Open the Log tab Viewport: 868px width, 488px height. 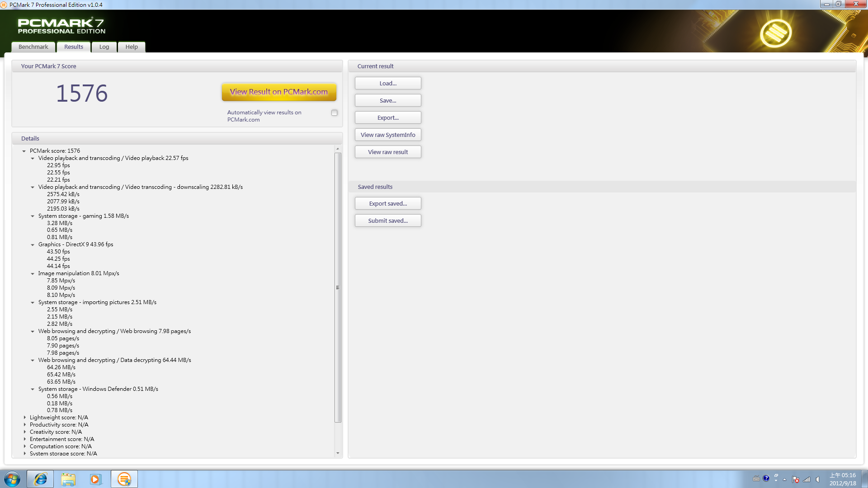click(104, 47)
